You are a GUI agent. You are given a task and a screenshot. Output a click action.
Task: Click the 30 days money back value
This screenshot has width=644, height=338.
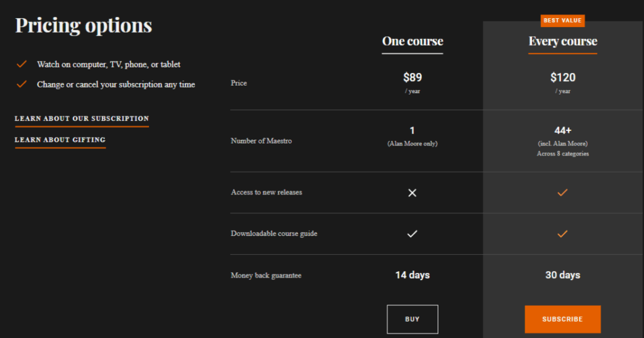(x=563, y=275)
